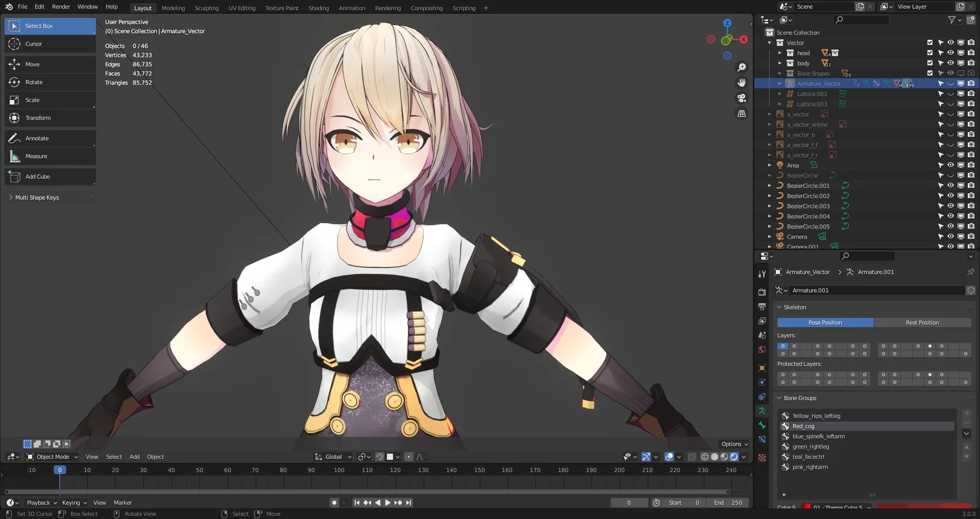This screenshot has height=519, width=980.
Task: Activate the Move tool
Action: 50,64
